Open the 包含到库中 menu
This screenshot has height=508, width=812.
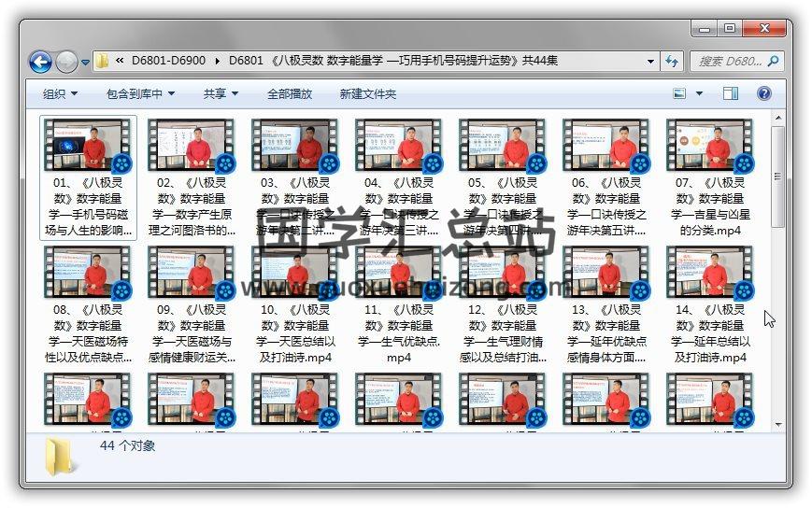140,93
